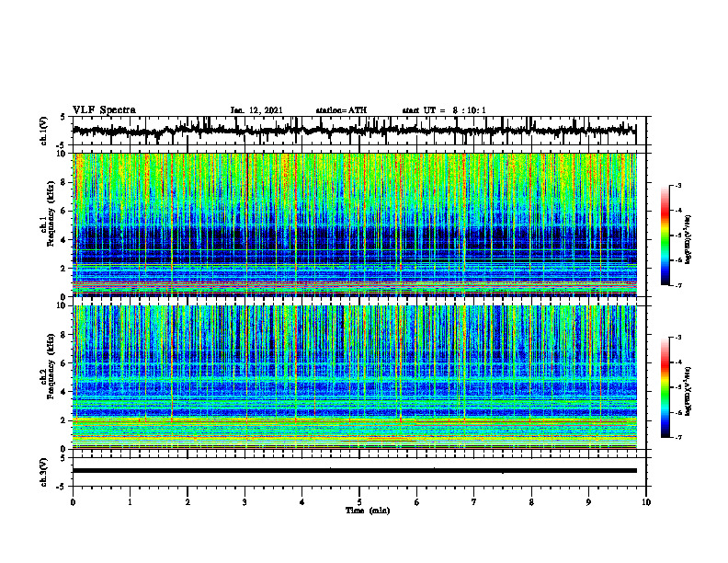This screenshot has height=563, width=728.
Task: Click time axis tick label "9"
Action: pos(588,502)
